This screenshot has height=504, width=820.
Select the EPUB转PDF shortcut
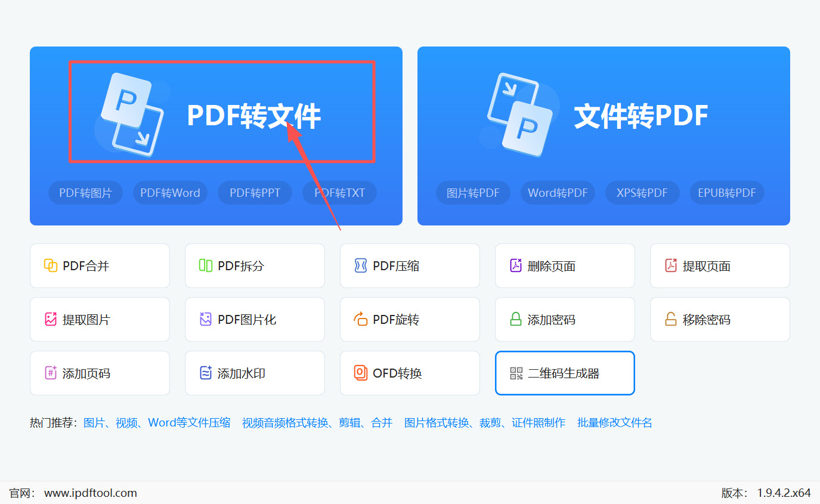(727, 192)
